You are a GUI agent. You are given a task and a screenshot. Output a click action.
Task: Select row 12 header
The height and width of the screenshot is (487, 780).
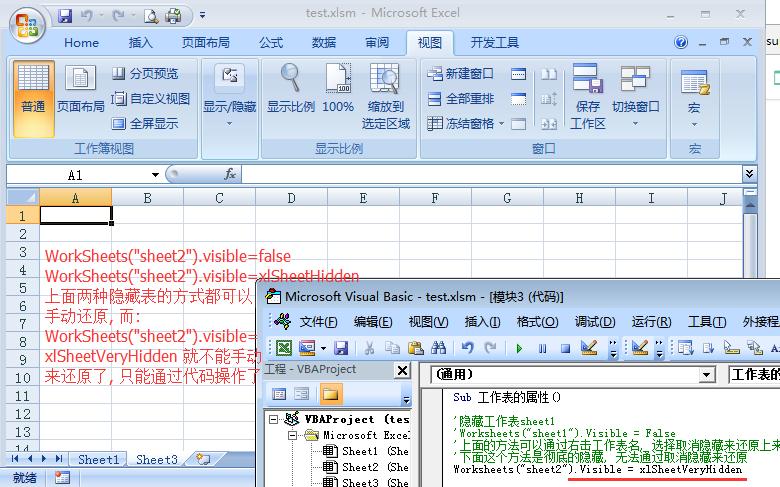(23, 414)
